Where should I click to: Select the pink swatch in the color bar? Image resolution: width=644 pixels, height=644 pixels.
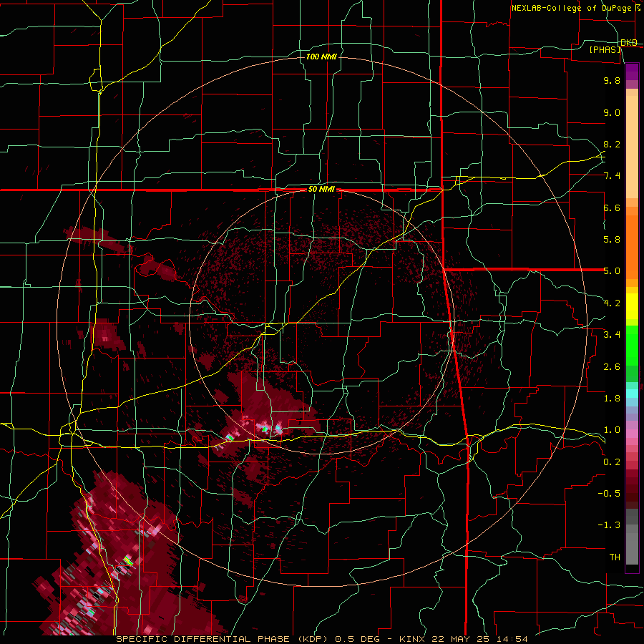pyautogui.click(x=632, y=434)
